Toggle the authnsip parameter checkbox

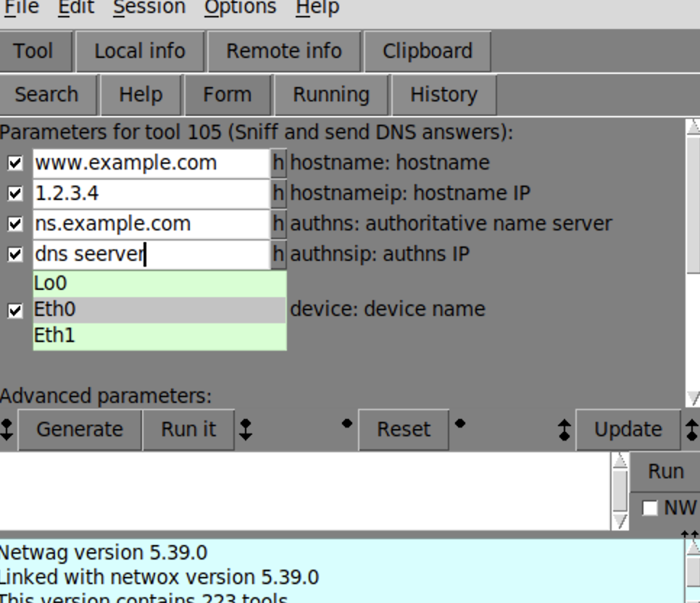click(x=15, y=254)
